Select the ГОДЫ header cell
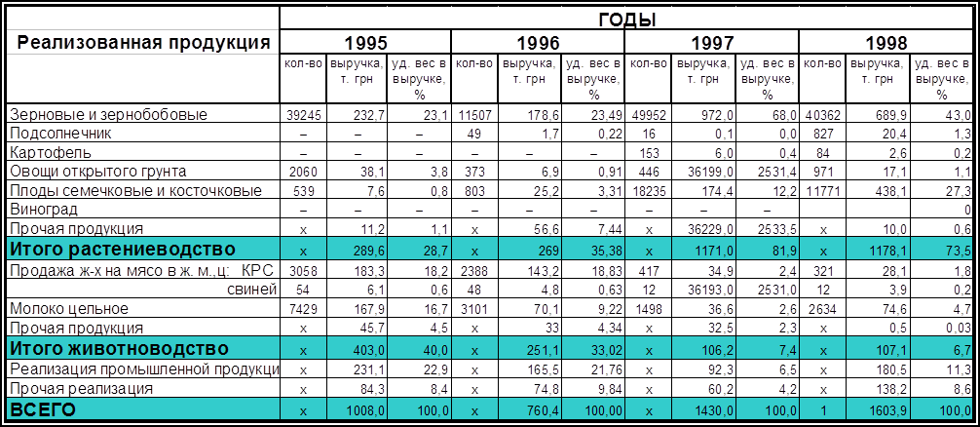This screenshot has height=427, width=980. pyautogui.click(x=626, y=19)
